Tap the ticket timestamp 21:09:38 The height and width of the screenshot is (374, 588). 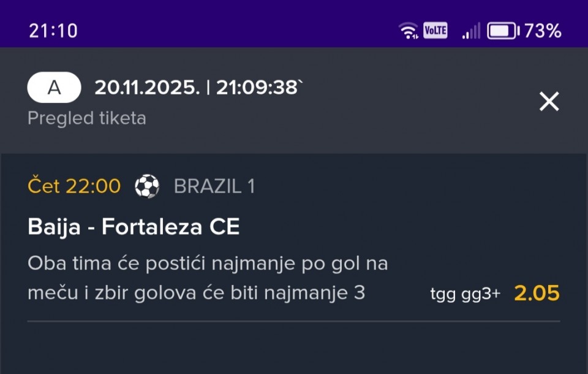(258, 88)
